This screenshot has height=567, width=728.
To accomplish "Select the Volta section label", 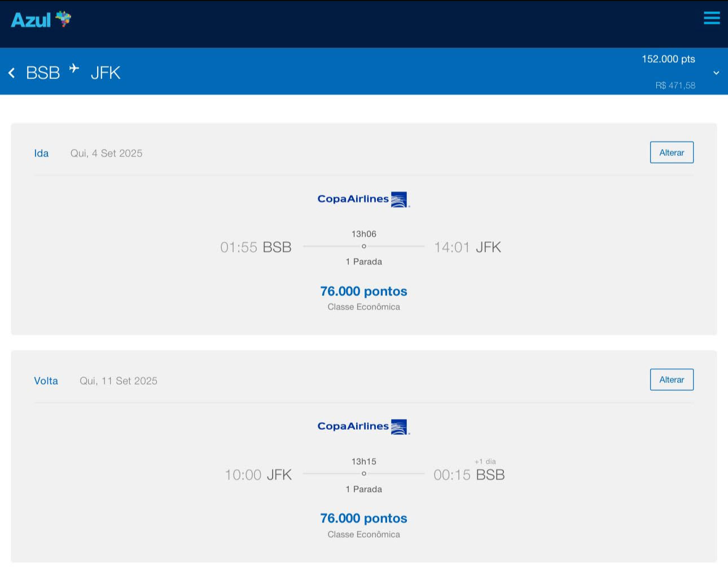I will click(46, 381).
